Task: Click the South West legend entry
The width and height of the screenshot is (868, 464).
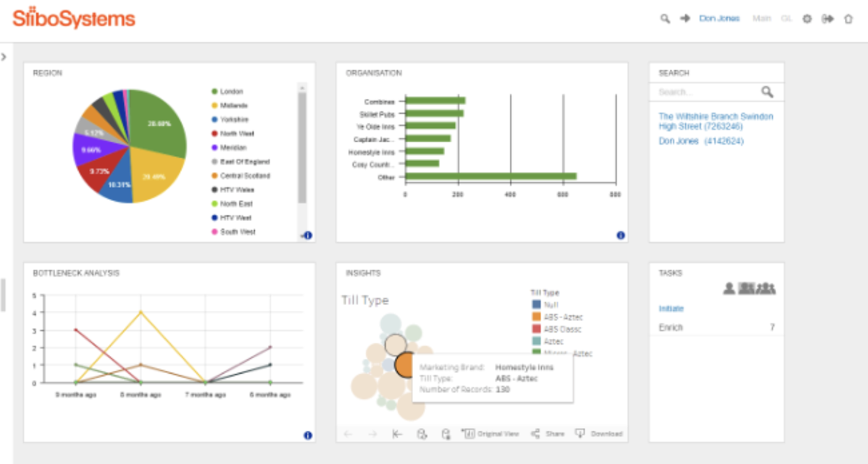Action: click(x=234, y=232)
